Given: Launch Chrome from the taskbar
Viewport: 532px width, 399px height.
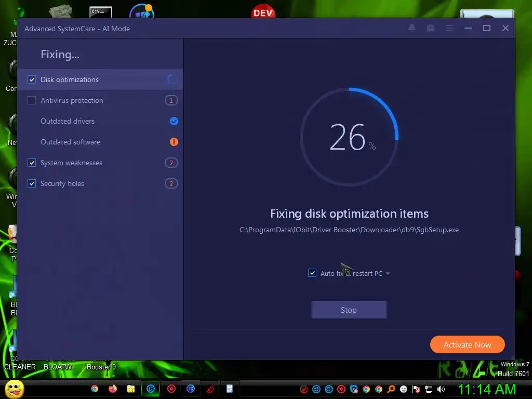Looking at the screenshot, I should tap(95, 389).
